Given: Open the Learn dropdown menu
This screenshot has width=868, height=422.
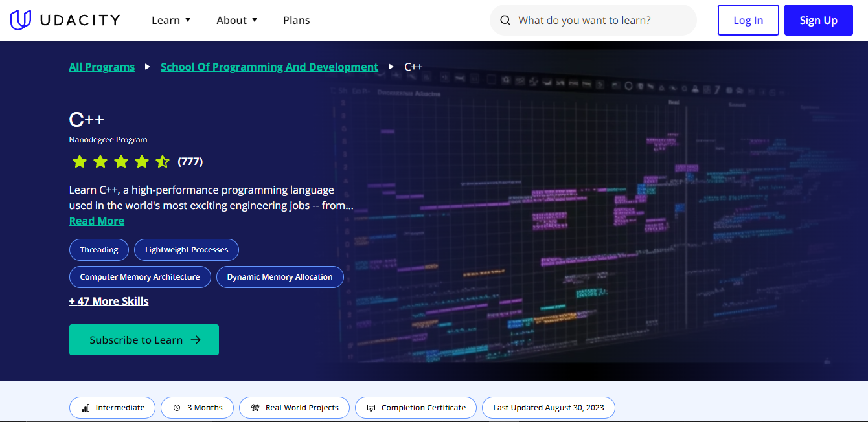Looking at the screenshot, I should point(171,20).
